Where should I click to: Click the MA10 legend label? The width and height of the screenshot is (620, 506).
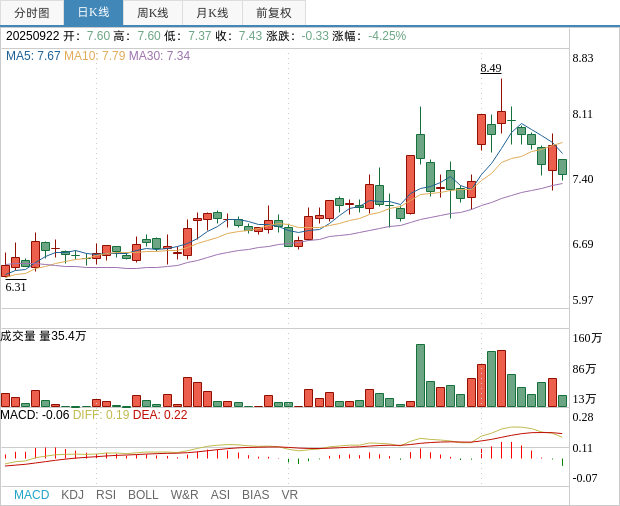tap(94, 56)
